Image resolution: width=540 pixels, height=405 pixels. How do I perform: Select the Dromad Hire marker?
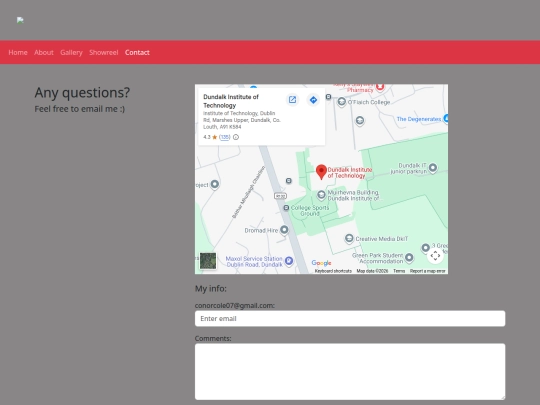(x=284, y=229)
